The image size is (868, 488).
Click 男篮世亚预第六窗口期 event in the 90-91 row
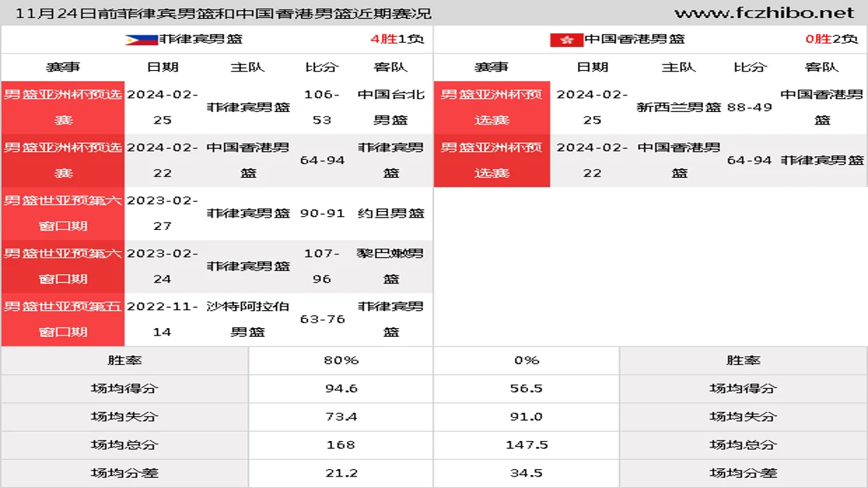pos(63,213)
